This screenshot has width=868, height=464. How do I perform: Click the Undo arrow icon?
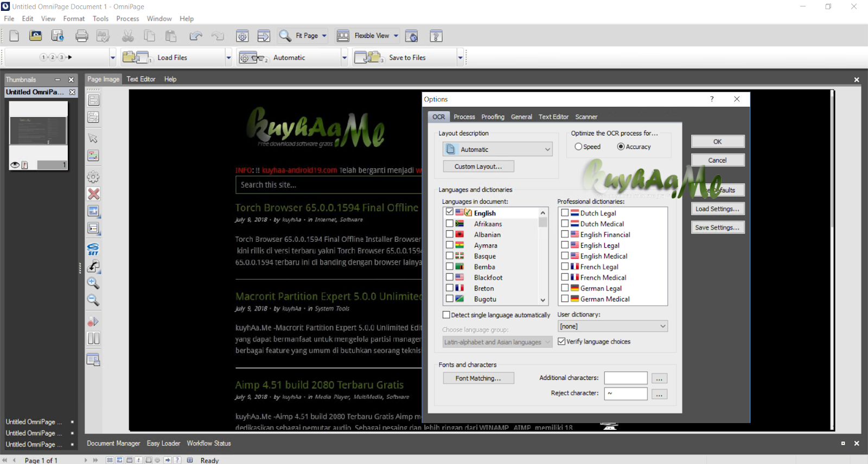point(196,36)
